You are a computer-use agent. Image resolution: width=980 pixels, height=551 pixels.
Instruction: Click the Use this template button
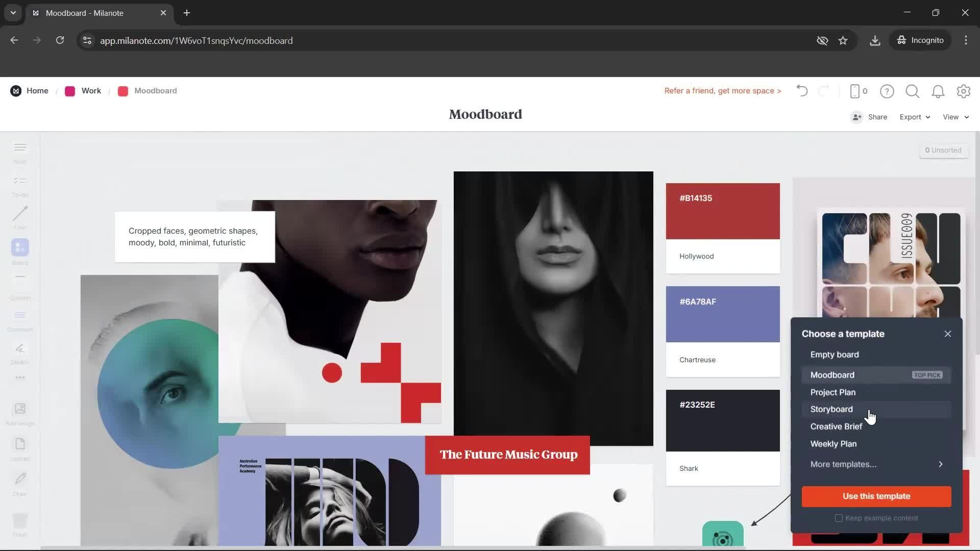876,496
